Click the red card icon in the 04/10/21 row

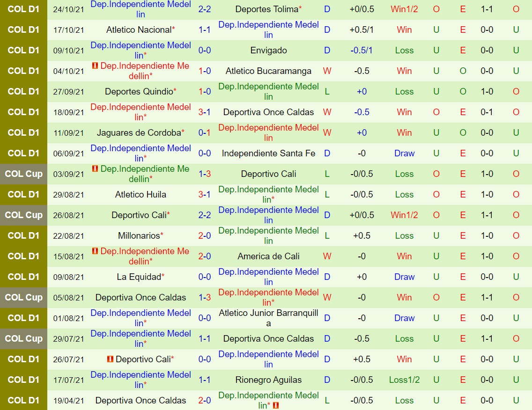coord(95,66)
